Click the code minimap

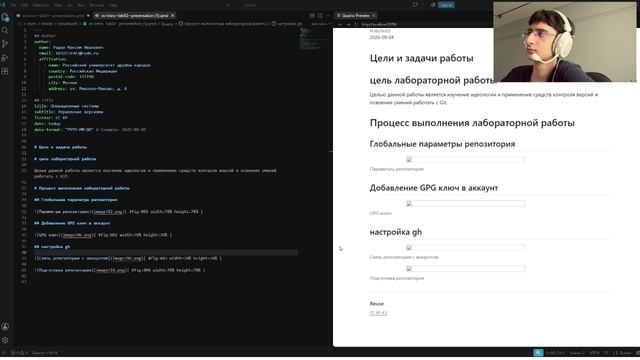pyautogui.click(x=313, y=40)
